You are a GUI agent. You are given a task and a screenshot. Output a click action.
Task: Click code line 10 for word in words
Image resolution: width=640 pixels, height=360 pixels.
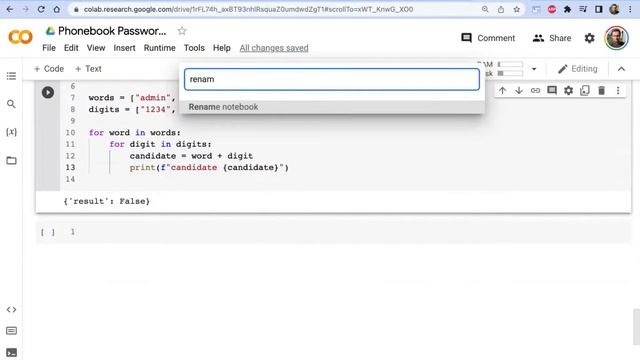click(x=135, y=133)
